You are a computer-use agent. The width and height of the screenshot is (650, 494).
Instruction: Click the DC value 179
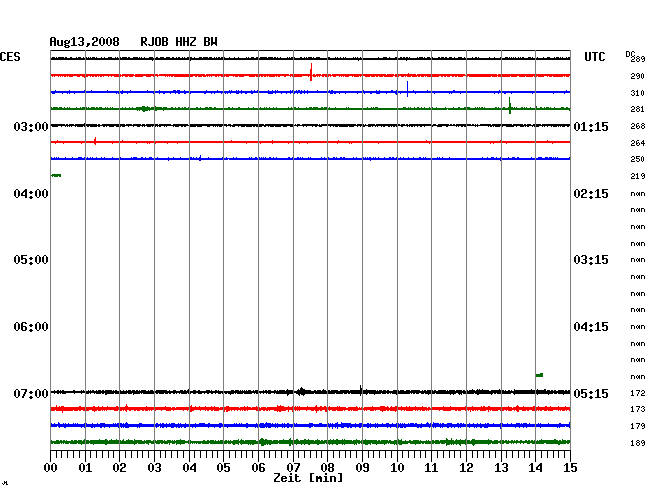coord(638,426)
